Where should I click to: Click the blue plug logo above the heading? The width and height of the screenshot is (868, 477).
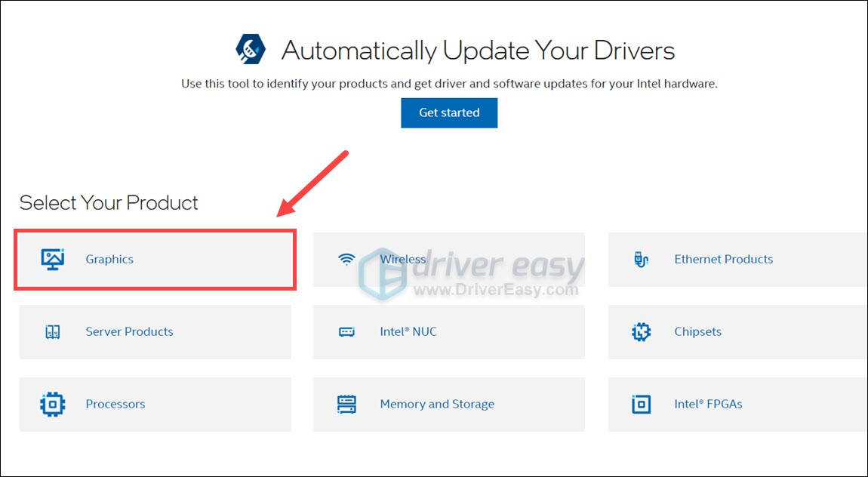[249, 50]
